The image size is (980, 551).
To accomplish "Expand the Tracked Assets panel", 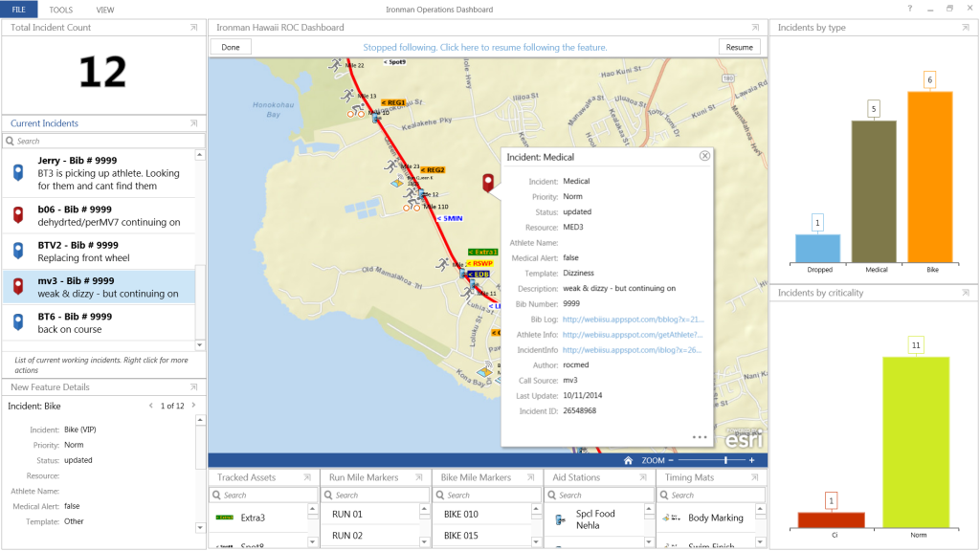I will click(x=307, y=477).
